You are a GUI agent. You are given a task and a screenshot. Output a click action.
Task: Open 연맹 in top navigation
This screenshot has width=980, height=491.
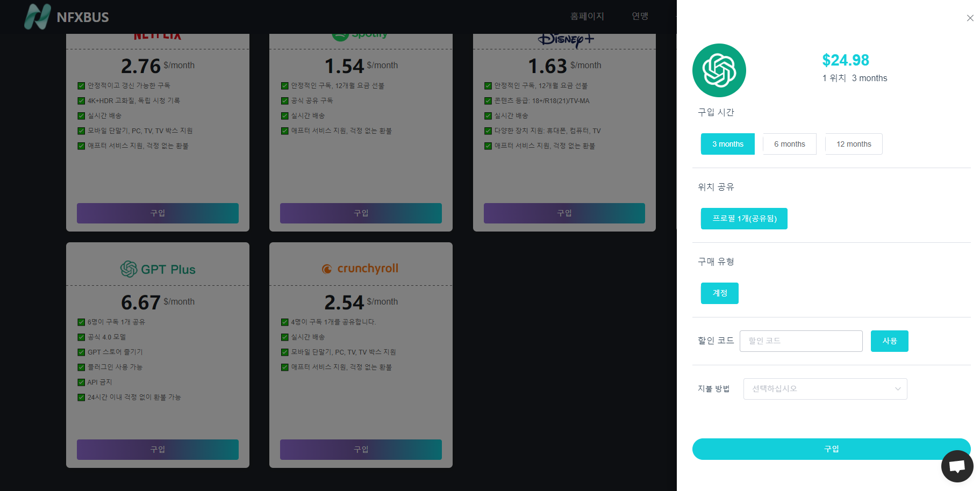pos(640,16)
